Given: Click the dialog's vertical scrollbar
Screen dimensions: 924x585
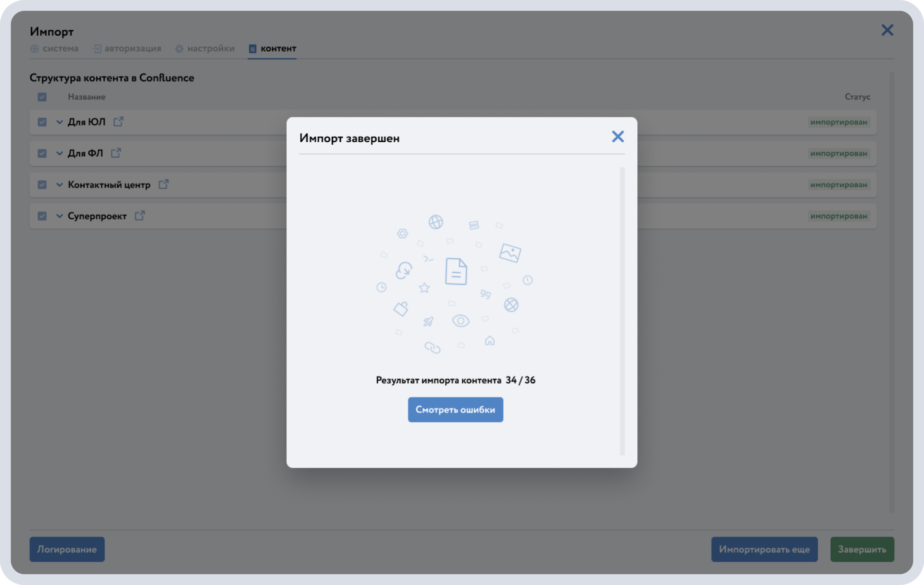Looking at the screenshot, I should coord(622,311).
